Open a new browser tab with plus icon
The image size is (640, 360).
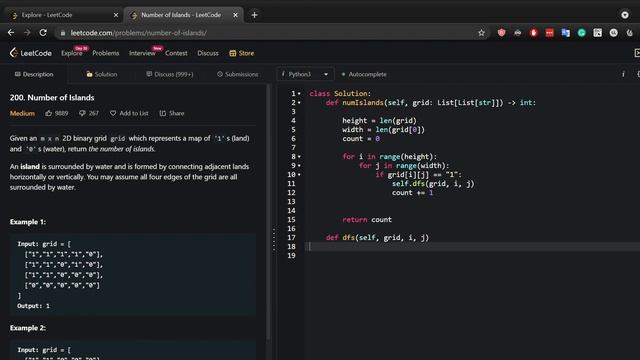pos(254,15)
